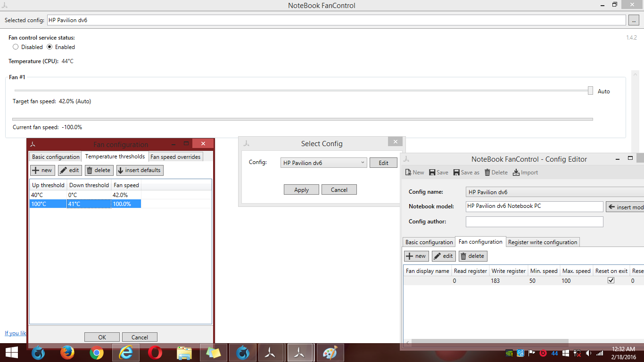Click New in the Config Editor toolbar
This screenshot has height=362, width=644.
[414, 173]
